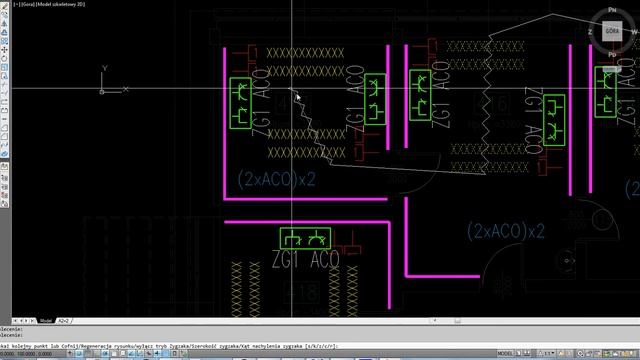Select the Copy tool in Modify toolbar
The width and height of the screenshot is (640, 360).
tap(5, 14)
